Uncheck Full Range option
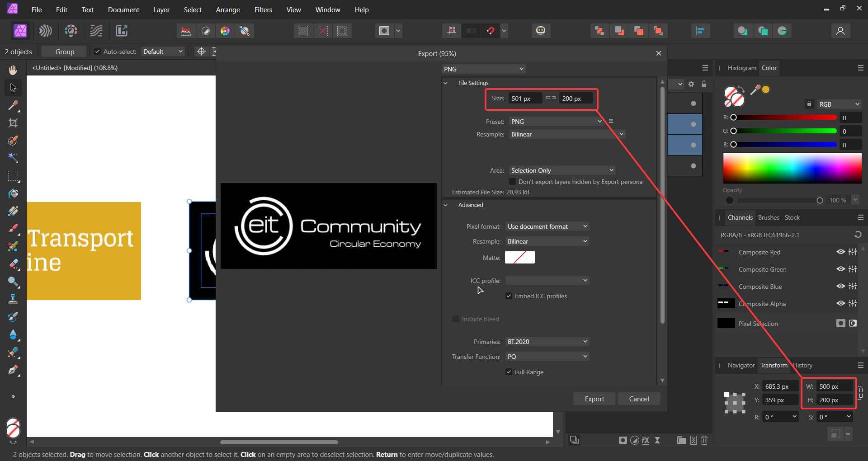This screenshot has height=461, width=868. pyautogui.click(x=509, y=372)
